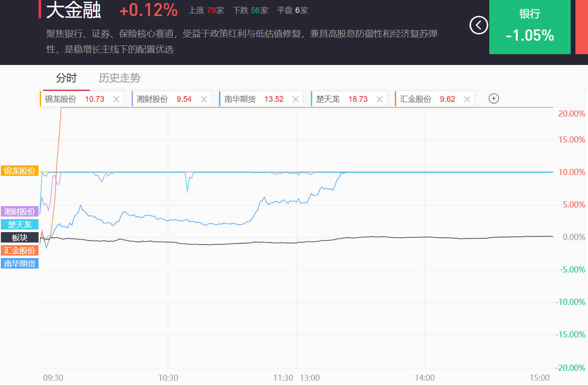Viewport: 588px width, 385px height.
Task: Remove 锦龙股份 from comparison chart
Action: click(116, 99)
